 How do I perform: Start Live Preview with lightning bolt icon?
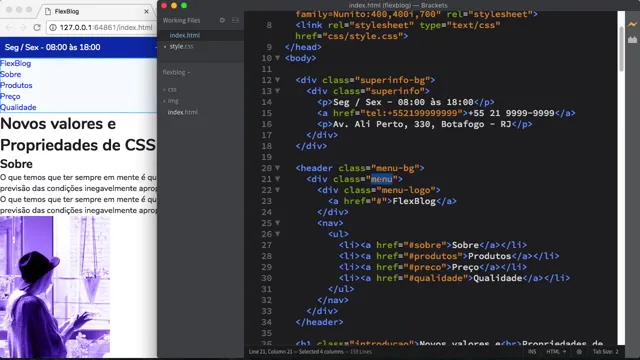(x=632, y=24)
